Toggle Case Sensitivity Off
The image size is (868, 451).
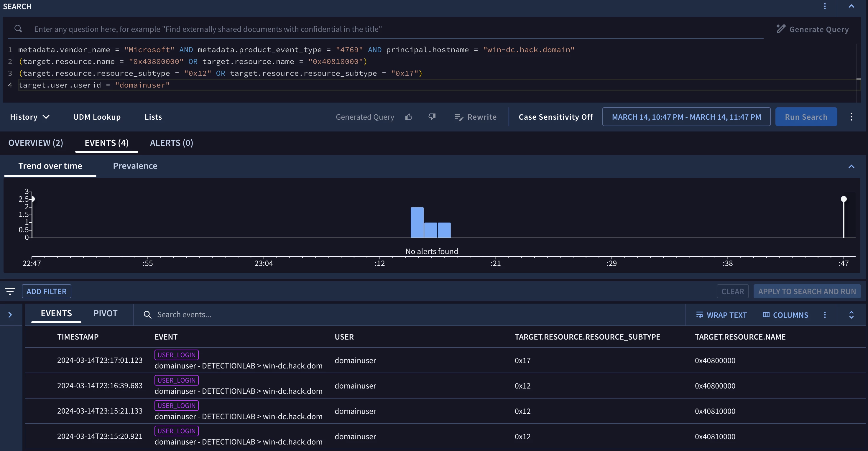point(556,117)
